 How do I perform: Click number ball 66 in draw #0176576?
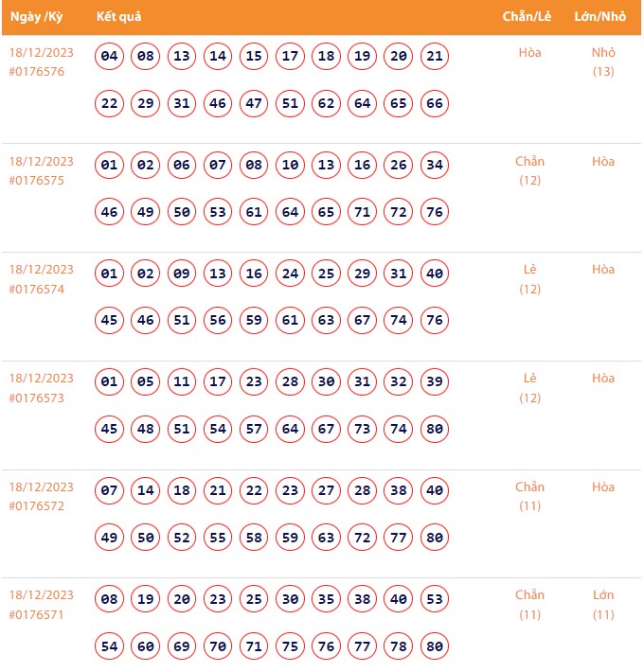coord(435,104)
